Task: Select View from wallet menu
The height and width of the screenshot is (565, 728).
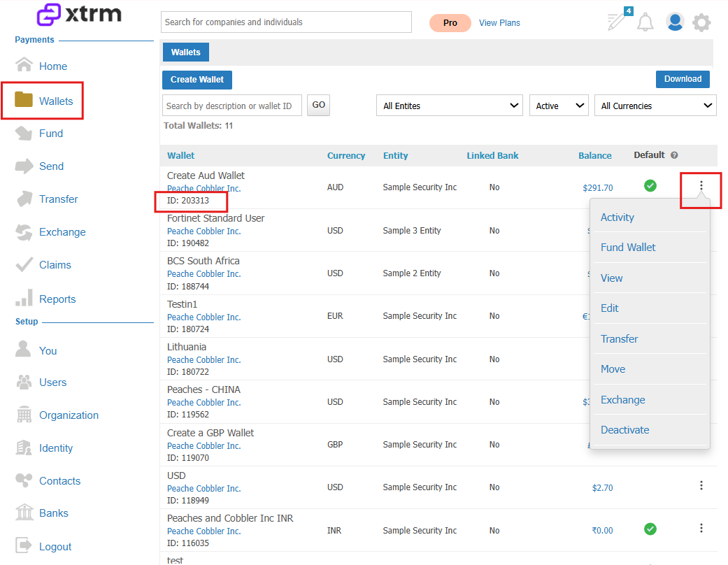Action: (611, 278)
